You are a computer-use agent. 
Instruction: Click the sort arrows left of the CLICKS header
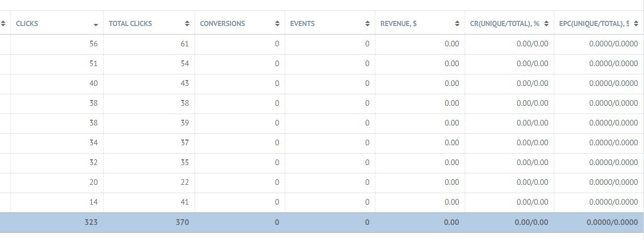[4, 23]
